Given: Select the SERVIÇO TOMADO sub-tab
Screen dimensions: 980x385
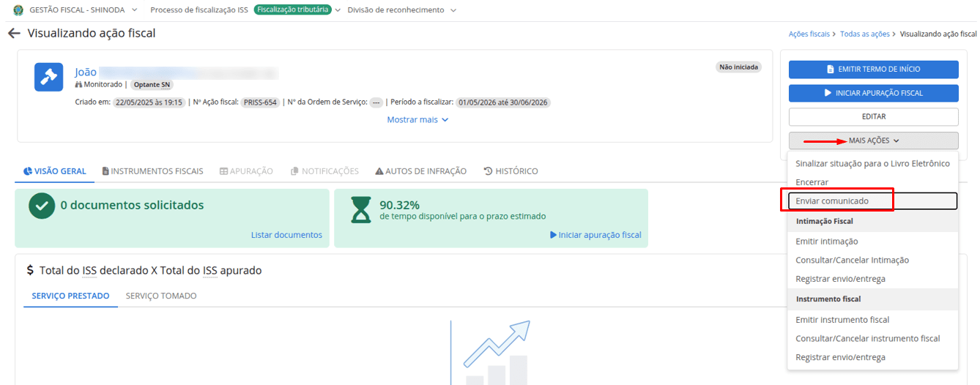Looking at the screenshot, I should [x=161, y=296].
